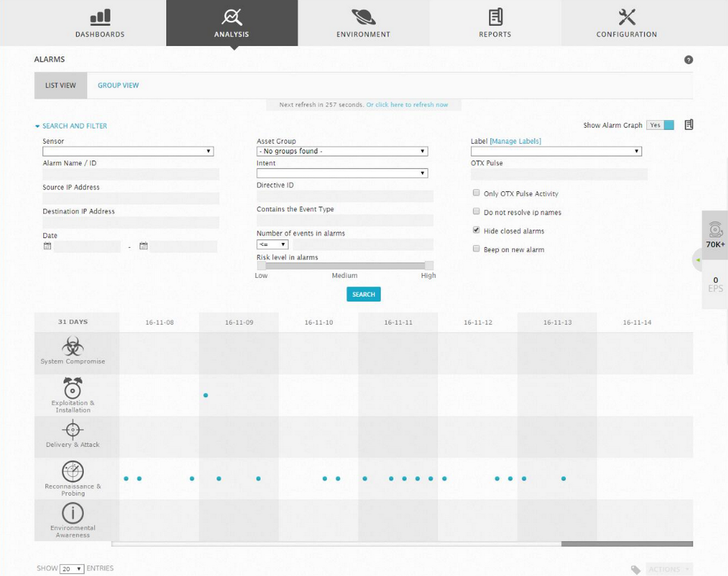Open the Sensor dropdown

(x=128, y=151)
